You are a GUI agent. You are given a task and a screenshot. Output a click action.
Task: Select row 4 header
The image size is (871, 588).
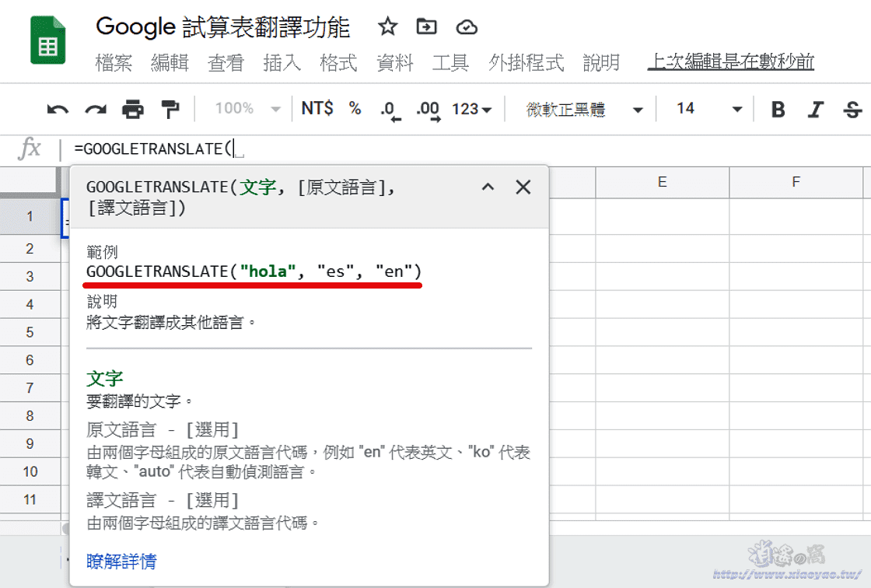coord(30,304)
